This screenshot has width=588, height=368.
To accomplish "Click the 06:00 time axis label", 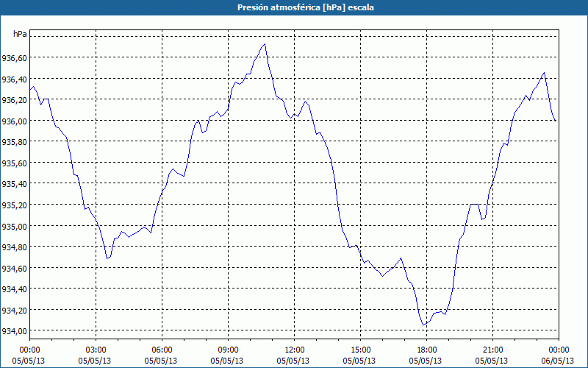I will tap(162, 350).
